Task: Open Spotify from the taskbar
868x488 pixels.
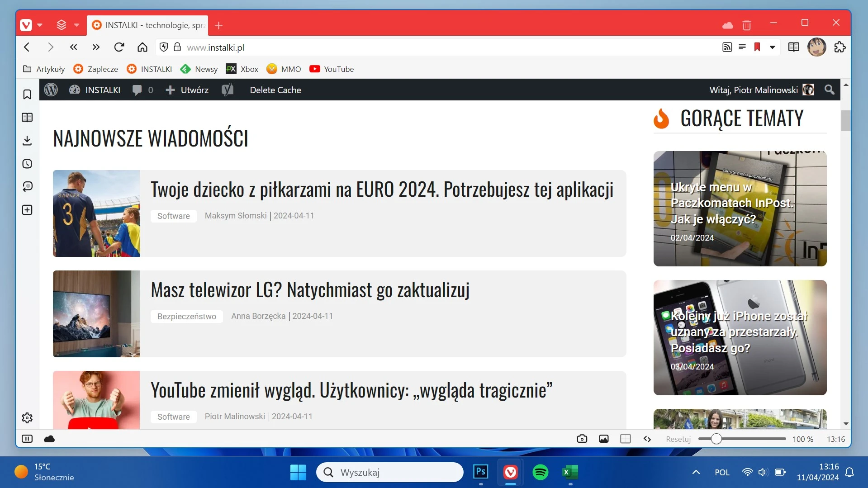Action: click(540, 472)
